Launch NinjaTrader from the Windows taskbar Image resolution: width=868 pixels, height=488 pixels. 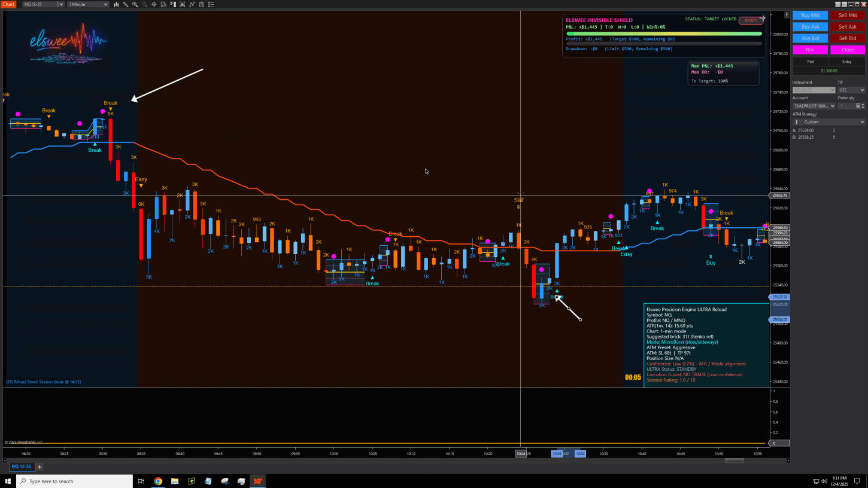257,481
